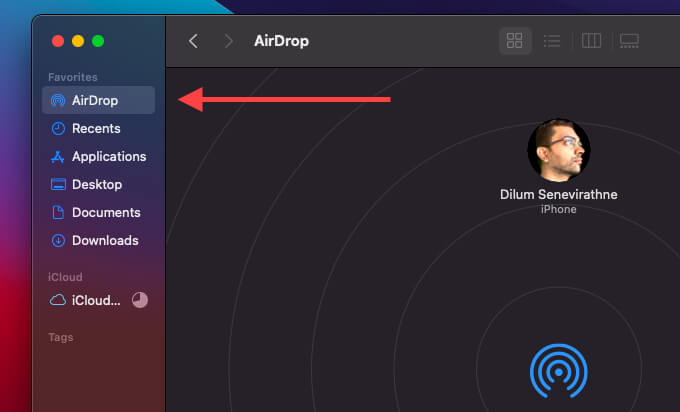The height and width of the screenshot is (412, 680).
Task: Click the iPhone device label
Action: [x=559, y=209]
